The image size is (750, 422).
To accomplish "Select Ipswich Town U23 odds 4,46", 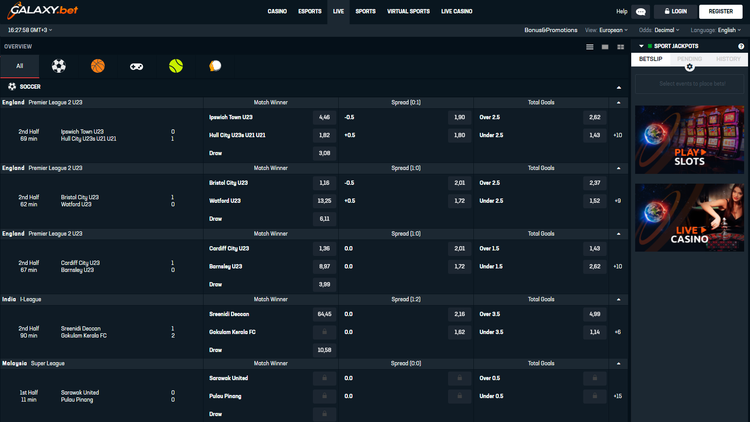I will coord(324,117).
